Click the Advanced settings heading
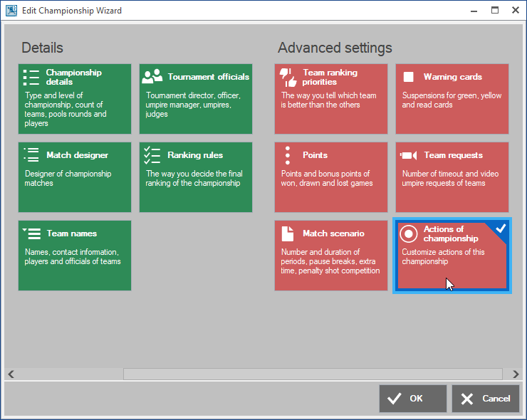This screenshot has width=527, height=420. 335,48
